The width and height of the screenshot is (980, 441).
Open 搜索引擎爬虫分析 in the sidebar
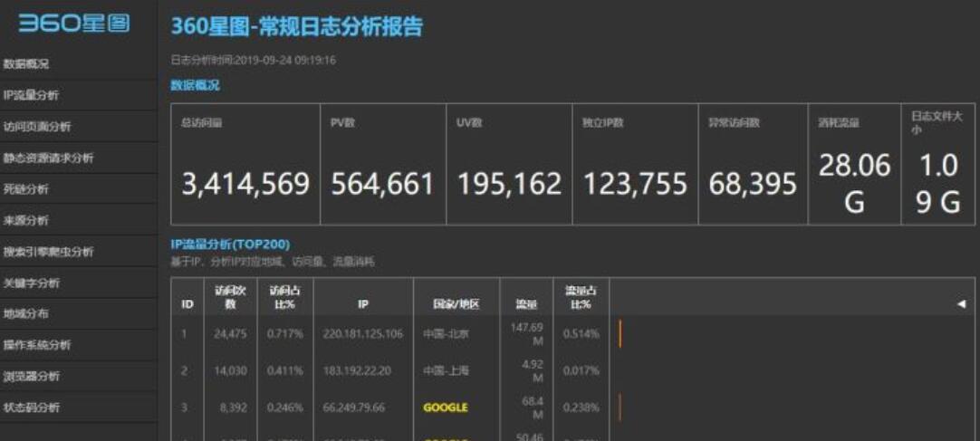click(48, 252)
